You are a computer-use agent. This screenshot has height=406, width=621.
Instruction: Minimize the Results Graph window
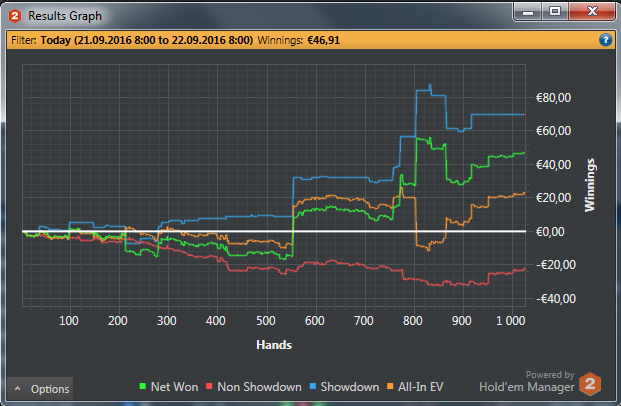(528, 12)
